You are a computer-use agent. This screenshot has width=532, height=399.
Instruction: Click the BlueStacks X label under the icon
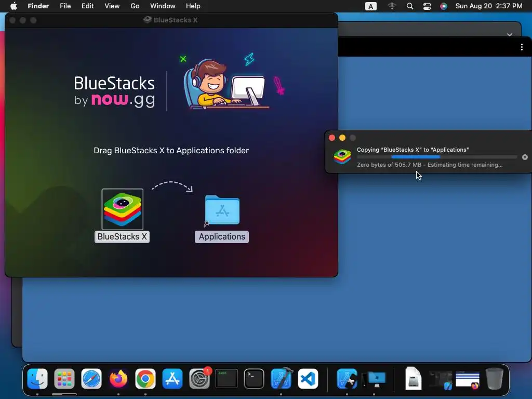[x=122, y=236]
